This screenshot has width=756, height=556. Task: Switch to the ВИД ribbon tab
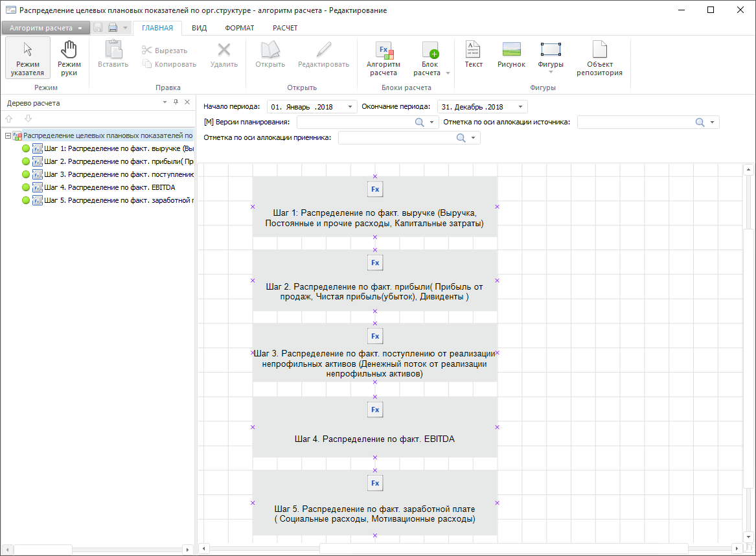tap(199, 28)
